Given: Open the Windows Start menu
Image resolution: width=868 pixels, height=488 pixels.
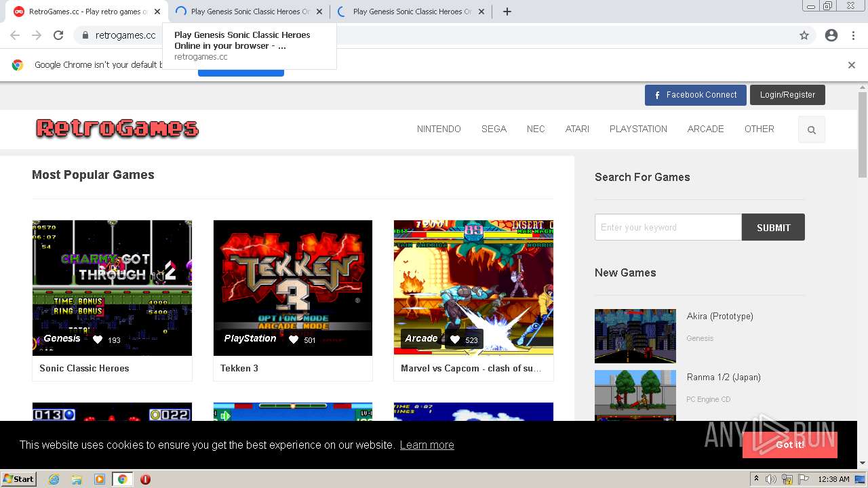Looking at the screenshot, I should [x=19, y=479].
